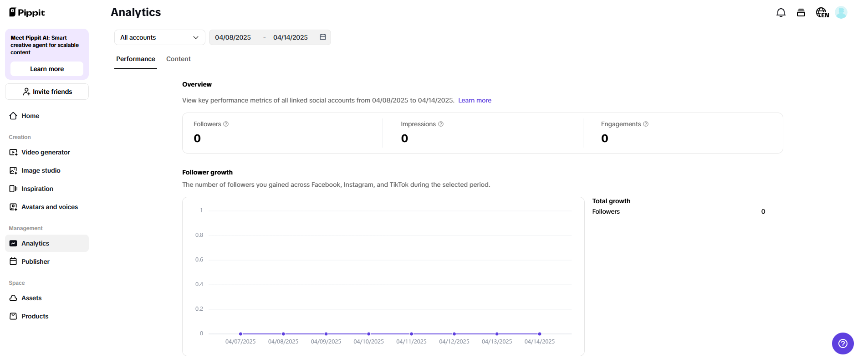Open Avatars and voices page

(47, 207)
